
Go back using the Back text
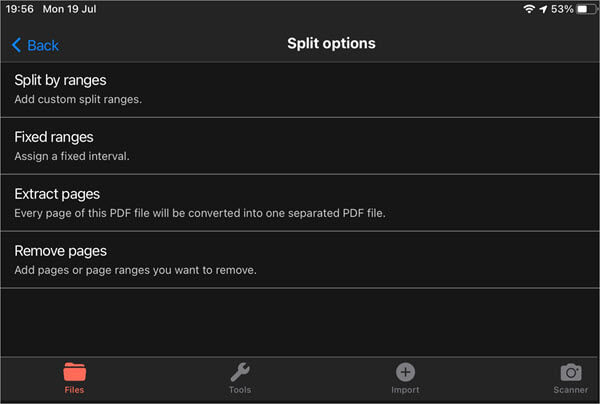click(43, 45)
